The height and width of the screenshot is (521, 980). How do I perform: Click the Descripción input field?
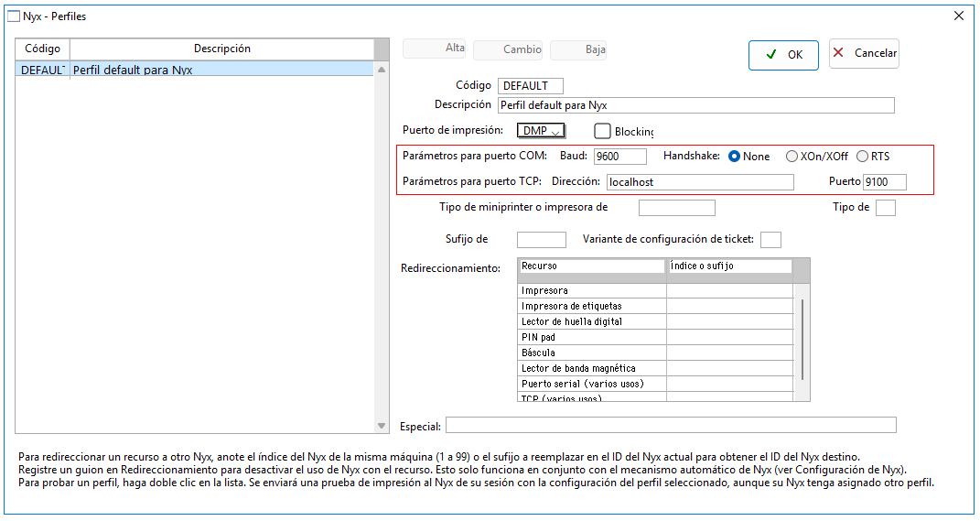696,105
